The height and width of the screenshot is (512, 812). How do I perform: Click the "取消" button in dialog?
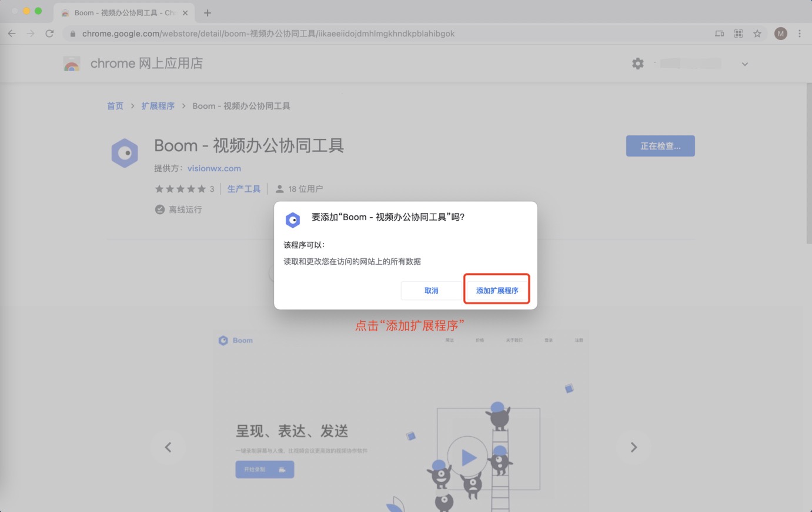pos(431,290)
